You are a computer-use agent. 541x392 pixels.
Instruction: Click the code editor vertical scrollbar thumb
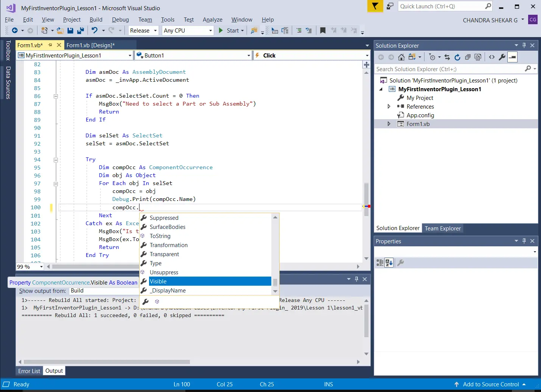tap(366, 199)
